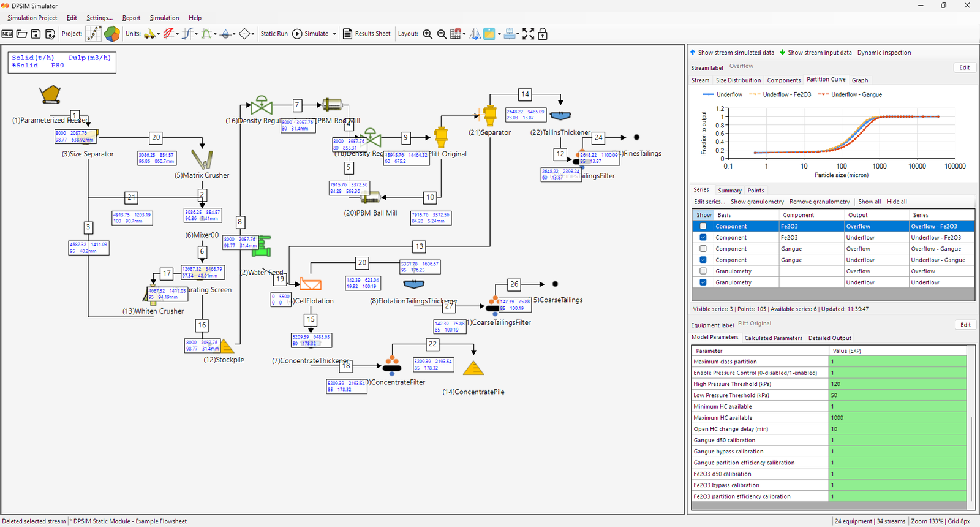Click the diamond shape units icon
Image resolution: width=980 pixels, height=527 pixels.
tap(244, 34)
